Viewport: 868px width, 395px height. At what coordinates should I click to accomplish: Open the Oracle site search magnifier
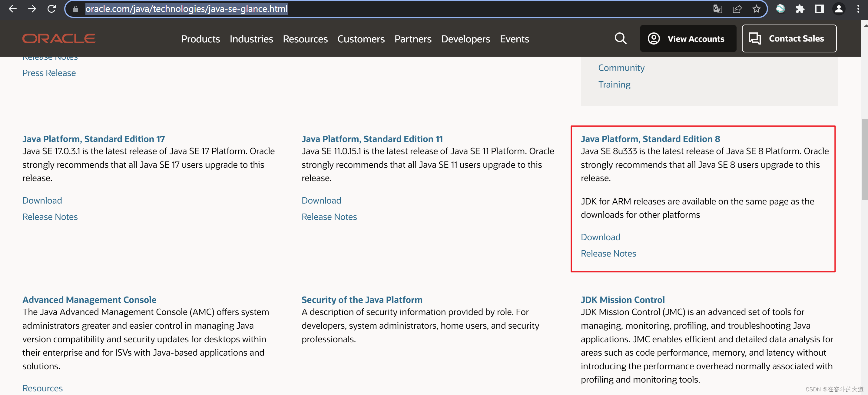[620, 38]
